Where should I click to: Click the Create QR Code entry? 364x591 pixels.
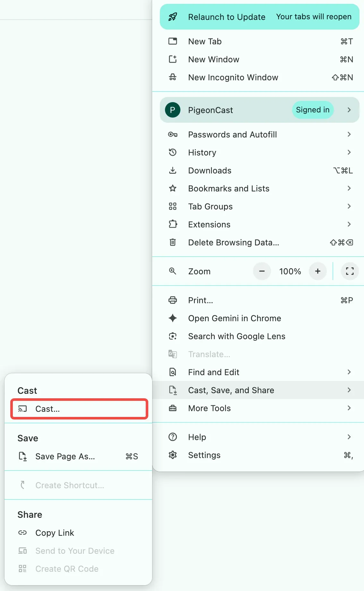point(78,569)
